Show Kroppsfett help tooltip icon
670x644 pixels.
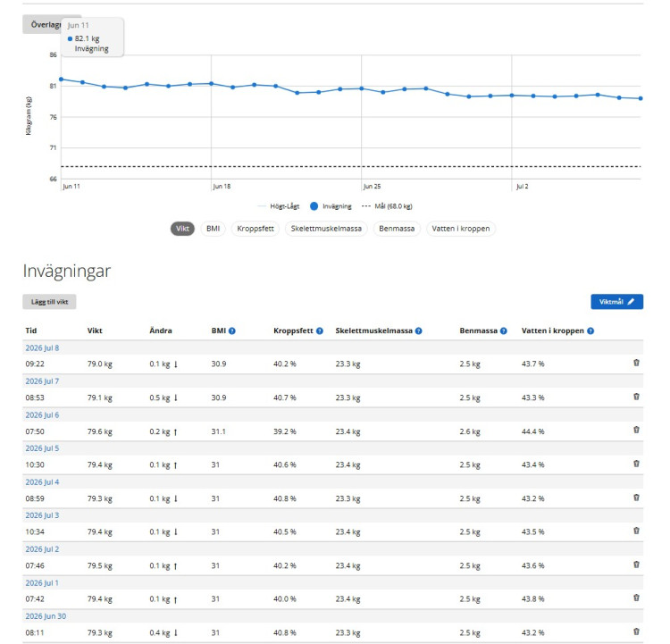[320, 330]
